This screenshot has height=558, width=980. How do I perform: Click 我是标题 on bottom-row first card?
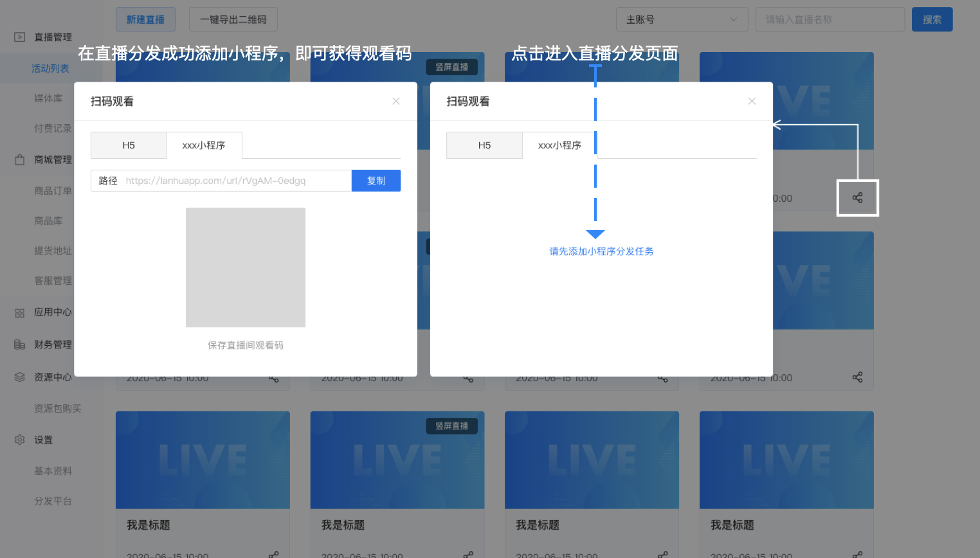tap(149, 525)
